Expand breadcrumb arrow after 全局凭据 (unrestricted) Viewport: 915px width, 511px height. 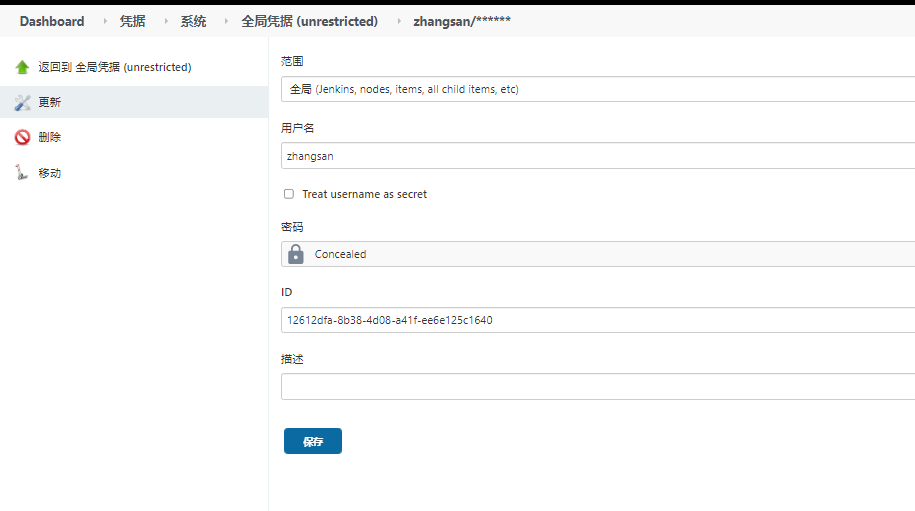coord(399,21)
